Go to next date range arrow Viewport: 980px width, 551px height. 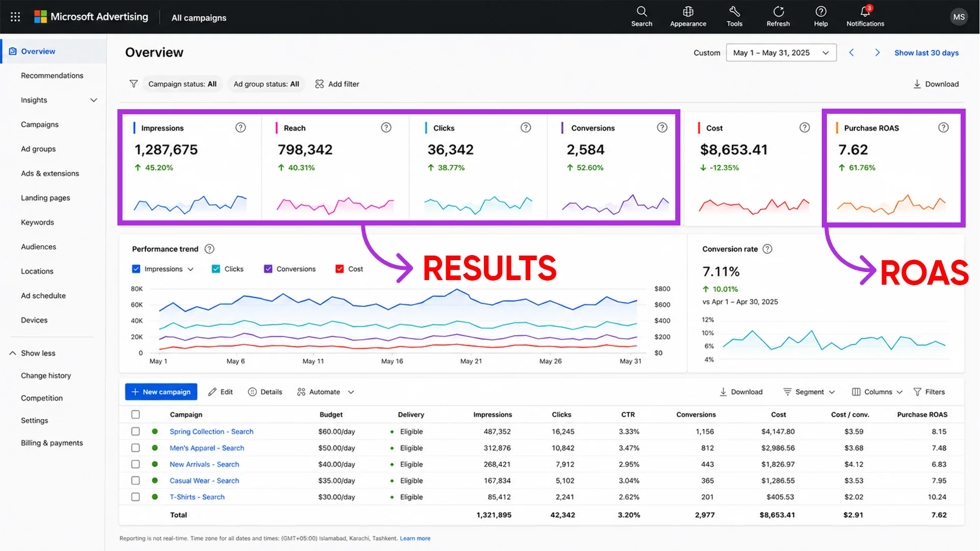(x=877, y=53)
